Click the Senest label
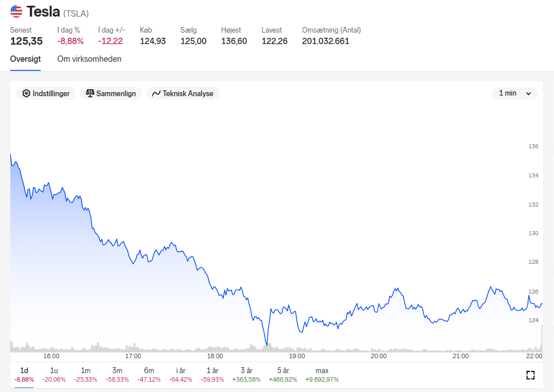 21,30
